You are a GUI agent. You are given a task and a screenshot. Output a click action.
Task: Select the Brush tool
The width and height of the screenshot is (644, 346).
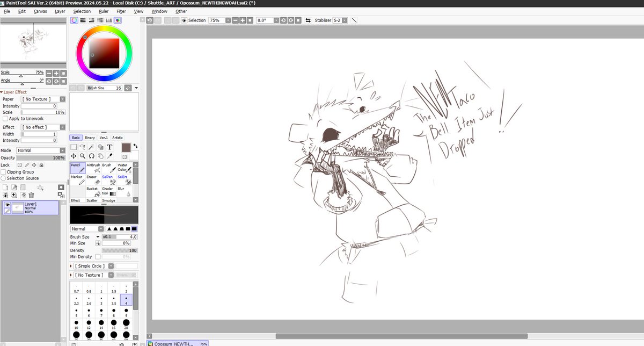coord(108,168)
